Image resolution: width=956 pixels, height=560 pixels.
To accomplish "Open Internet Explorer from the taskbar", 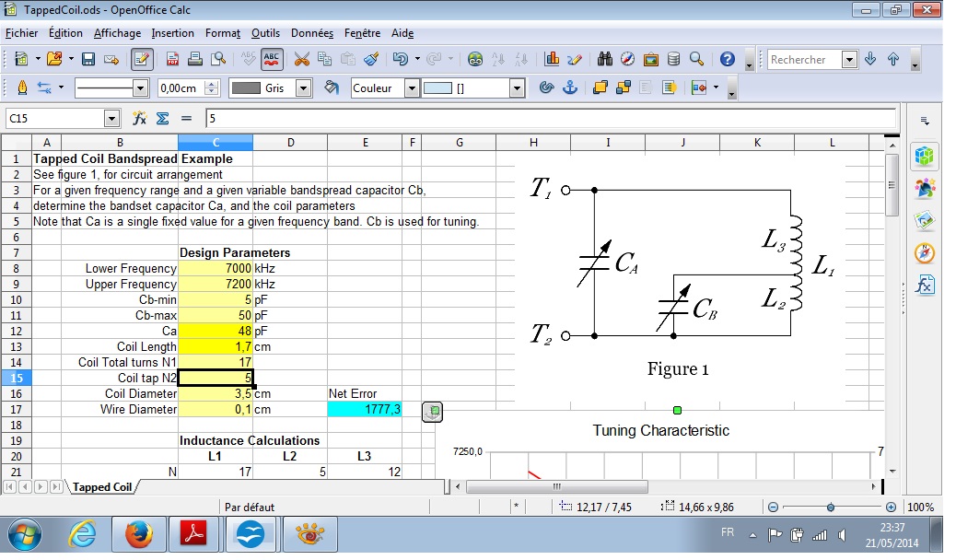I will tap(83, 535).
